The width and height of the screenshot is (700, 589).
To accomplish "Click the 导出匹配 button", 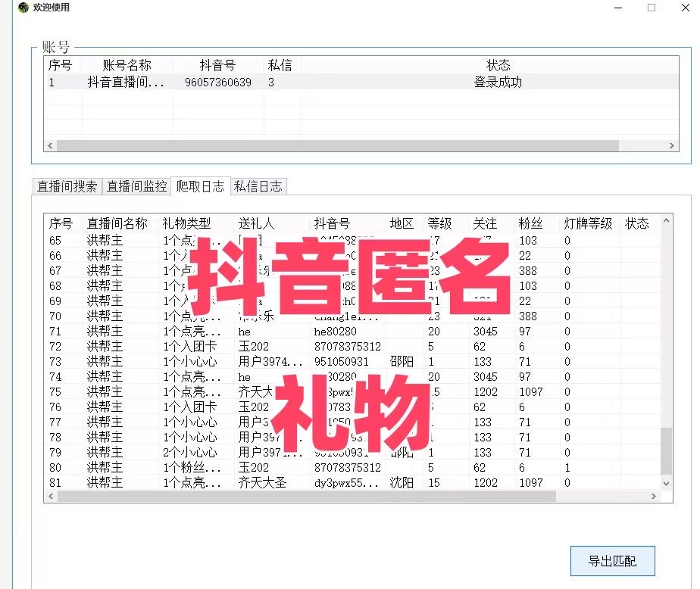I will click(611, 560).
